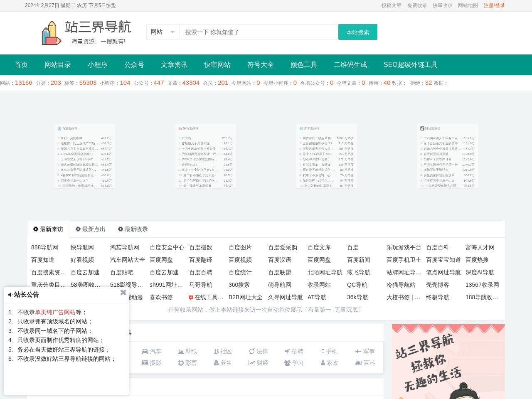Select the 摄影 photography category
Image resolution: width=532 pixels, height=399 pixels.
(x=151, y=363)
